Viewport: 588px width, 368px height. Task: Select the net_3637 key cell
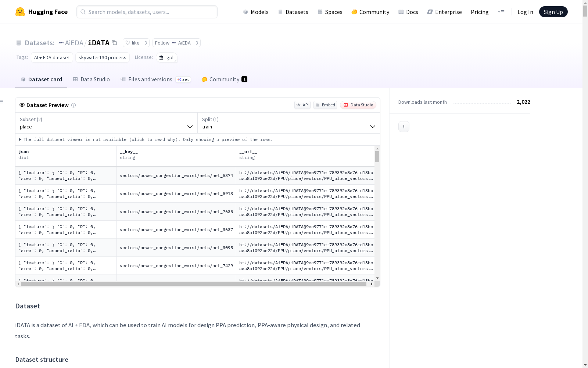click(176, 230)
